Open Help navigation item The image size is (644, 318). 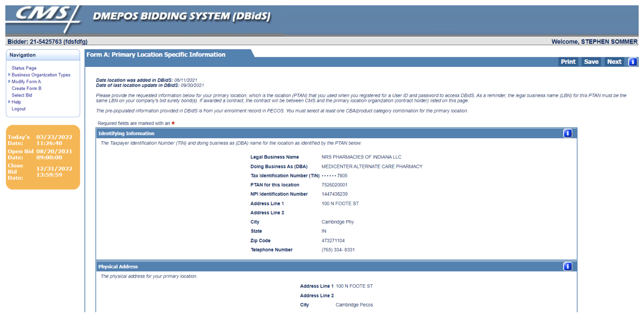[16, 102]
